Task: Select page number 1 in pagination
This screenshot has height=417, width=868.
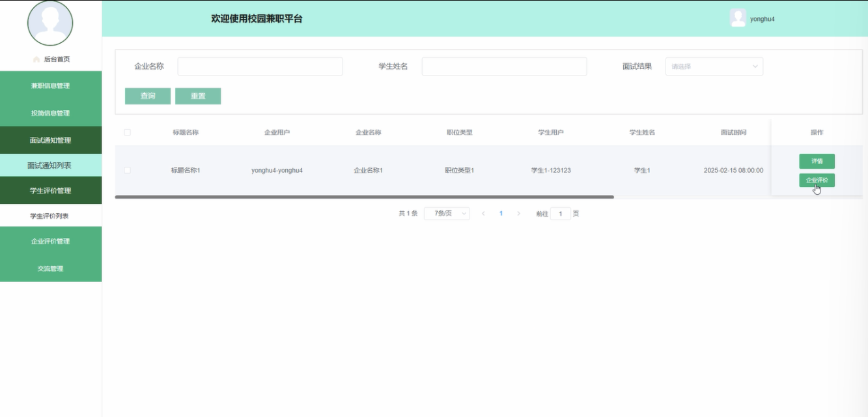Action: [x=501, y=214]
